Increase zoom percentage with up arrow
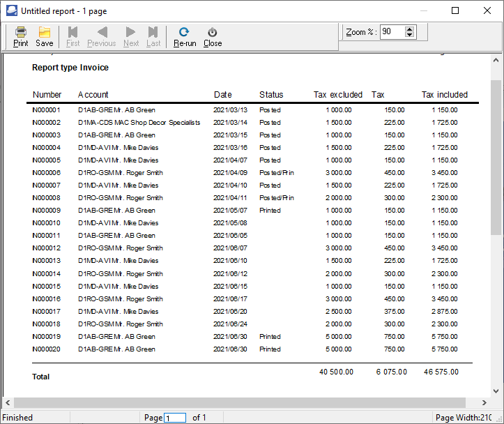504x424 pixels. (409, 29)
